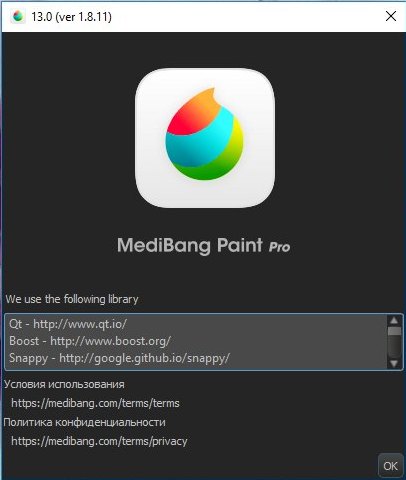The height and width of the screenshot is (480, 406).
Task: Click the library list scrollbar thumb
Action: [394, 331]
